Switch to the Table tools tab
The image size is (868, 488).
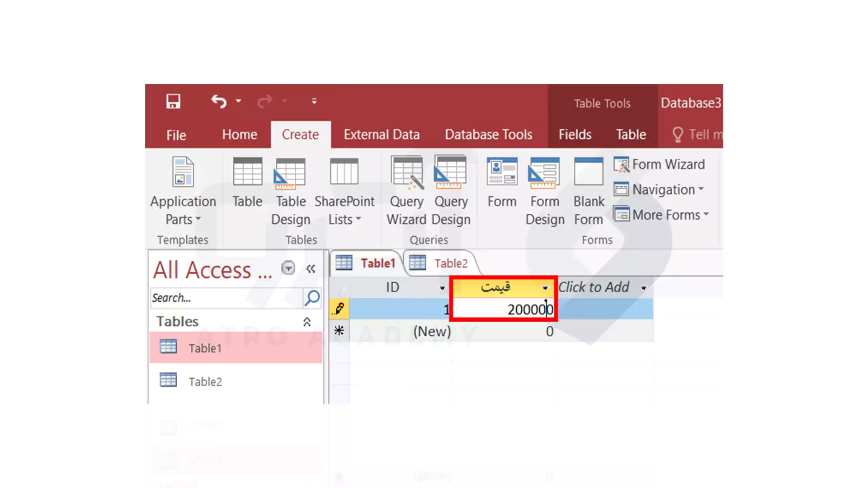(x=631, y=135)
